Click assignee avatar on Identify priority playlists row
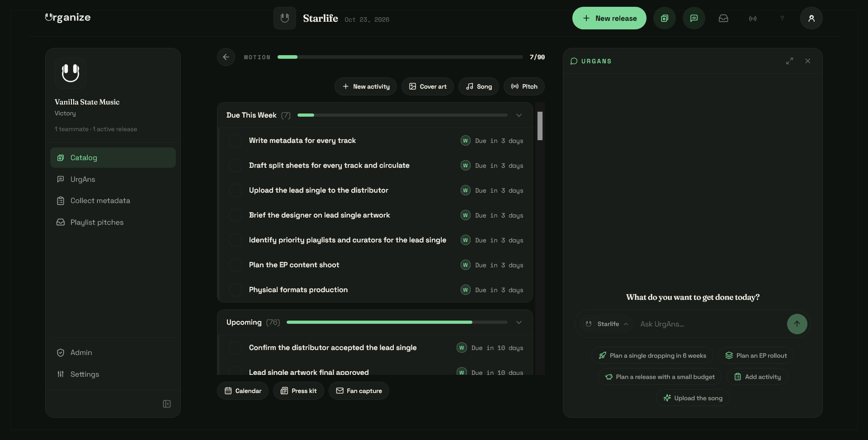Viewport: 868px width, 440px height. [x=466, y=240]
